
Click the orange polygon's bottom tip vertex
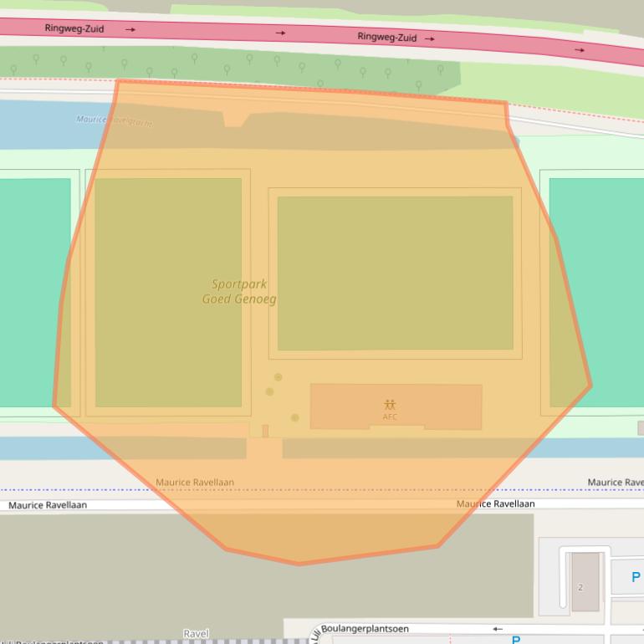click(299, 564)
